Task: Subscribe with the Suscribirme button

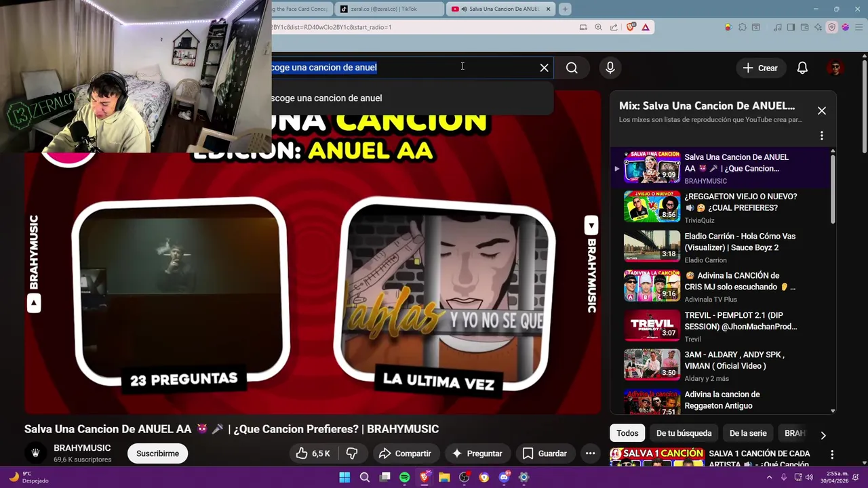Action: click(x=157, y=453)
